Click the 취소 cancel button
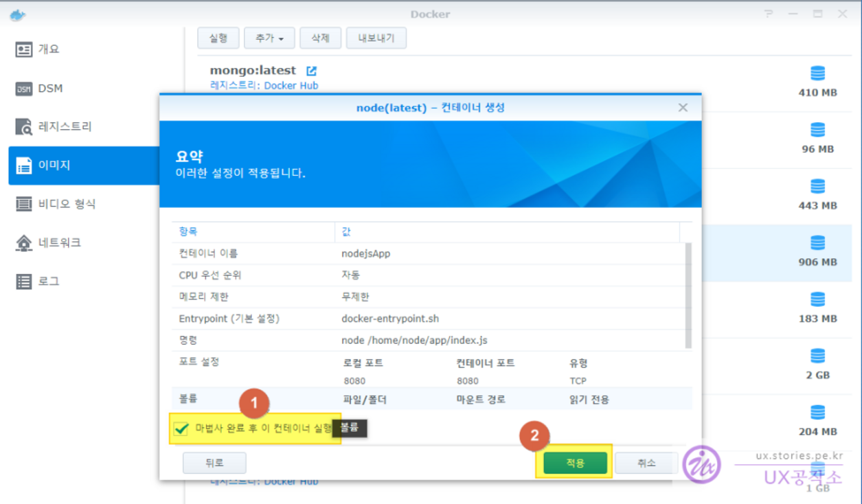 pyautogui.click(x=646, y=463)
